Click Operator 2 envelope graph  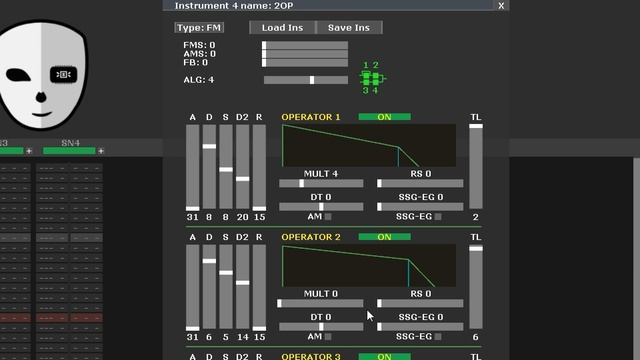[x=369, y=265]
